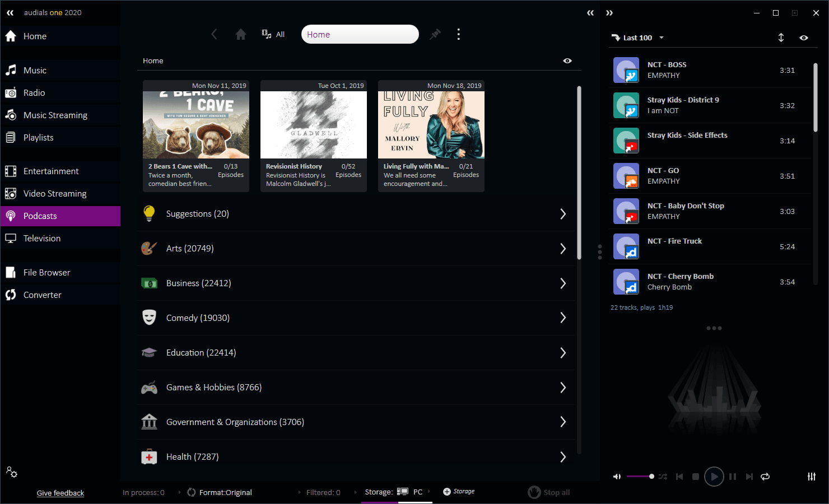Click the settings gear icon at bottom left

[x=12, y=472]
